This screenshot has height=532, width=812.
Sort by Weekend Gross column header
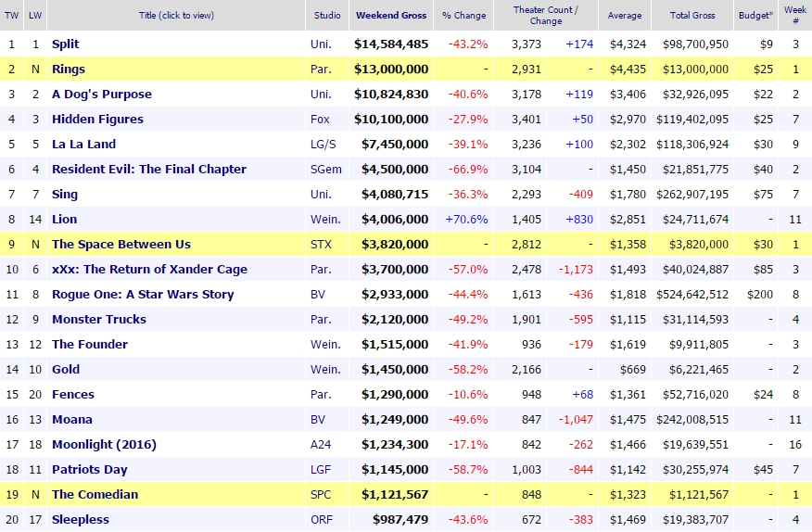click(391, 15)
